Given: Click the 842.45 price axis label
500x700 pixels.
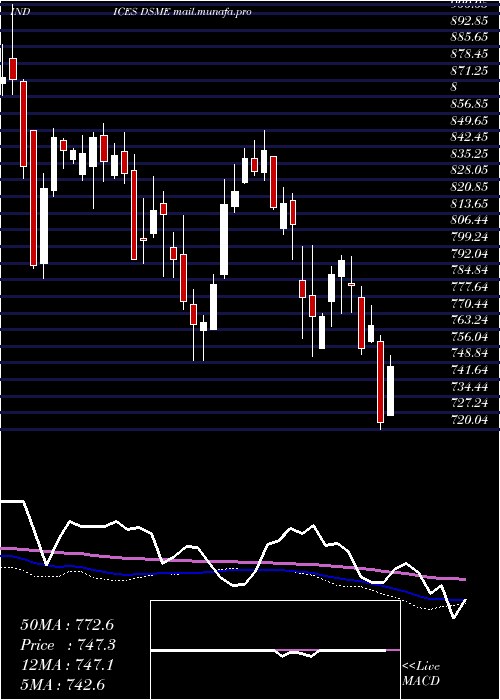Looking at the screenshot, I should coord(469,138).
